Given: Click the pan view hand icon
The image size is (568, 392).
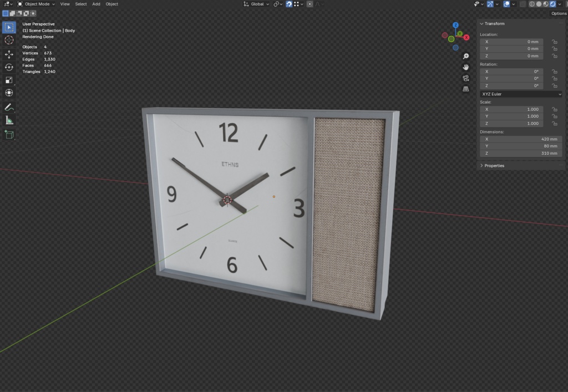Looking at the screenshot, I should pos(466,67).
